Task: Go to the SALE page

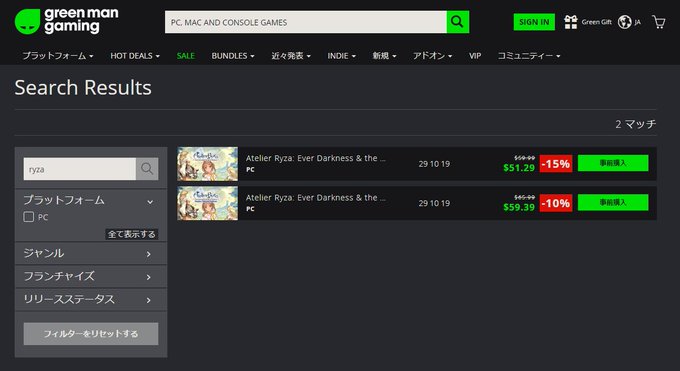Action: [186, 56]
